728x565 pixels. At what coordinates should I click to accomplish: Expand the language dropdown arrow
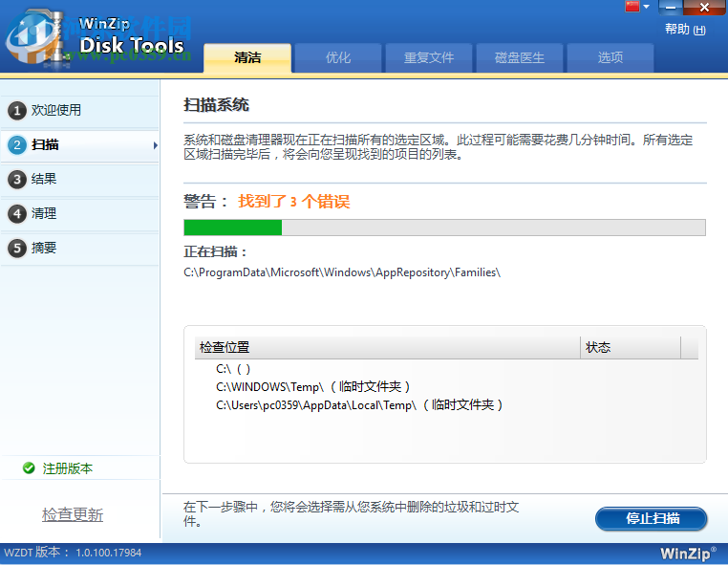pyautogui.click(x=646, y=7)
